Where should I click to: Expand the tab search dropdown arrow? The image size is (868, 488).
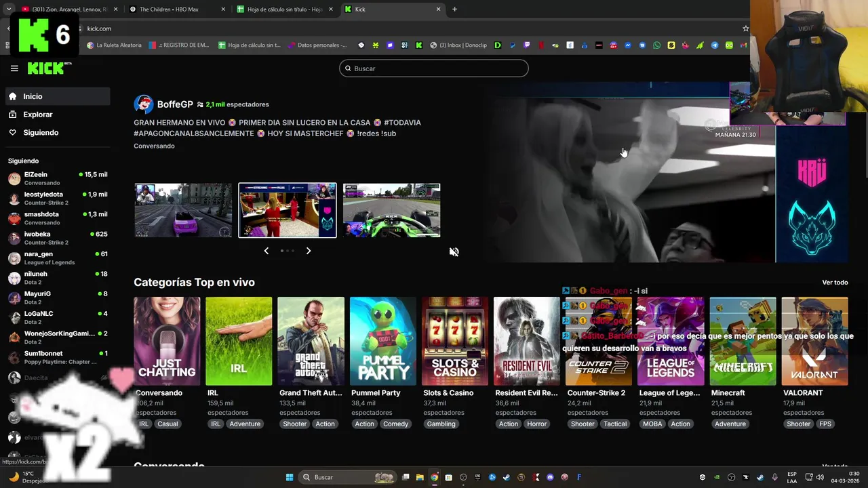click(9, 9)
